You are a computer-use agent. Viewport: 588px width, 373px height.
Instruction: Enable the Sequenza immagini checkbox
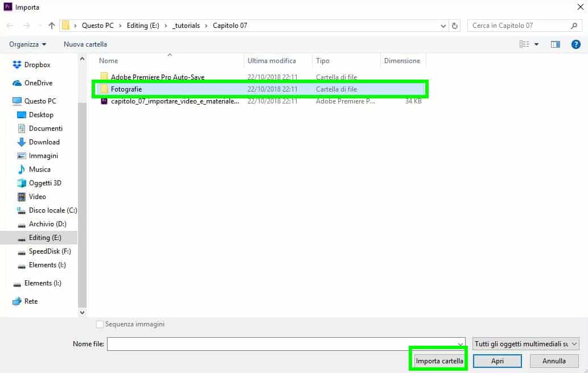coord(100,324)
